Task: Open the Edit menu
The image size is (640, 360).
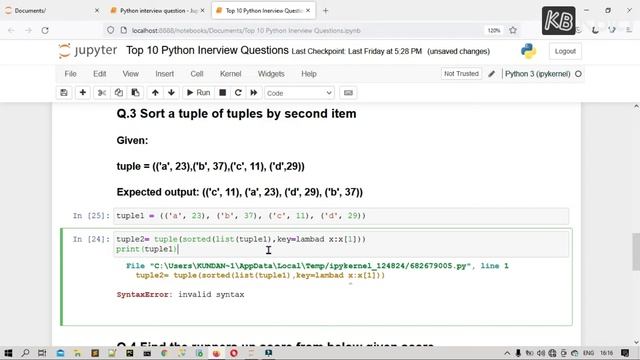Action: tap(100, 74)
